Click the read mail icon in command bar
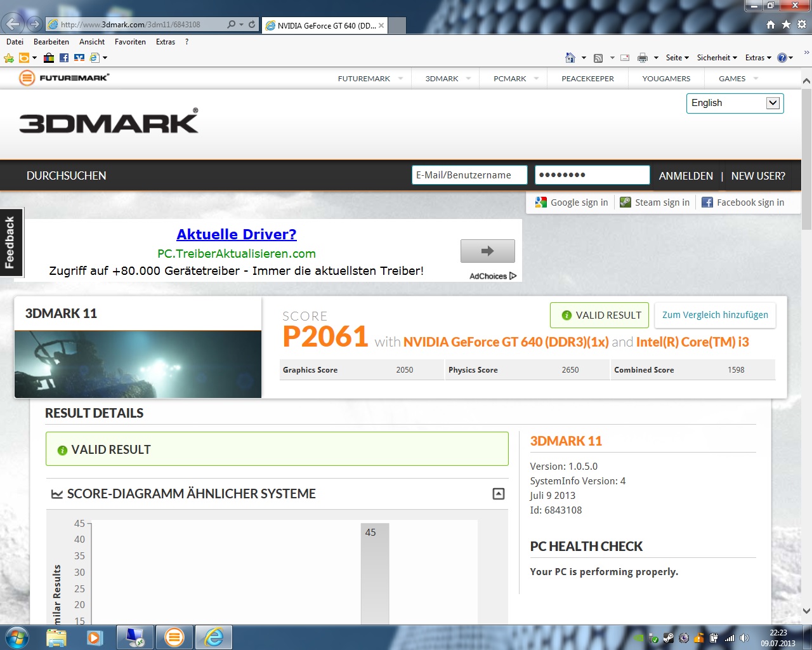Screen dimensions: 812x650 coord(625,58)
